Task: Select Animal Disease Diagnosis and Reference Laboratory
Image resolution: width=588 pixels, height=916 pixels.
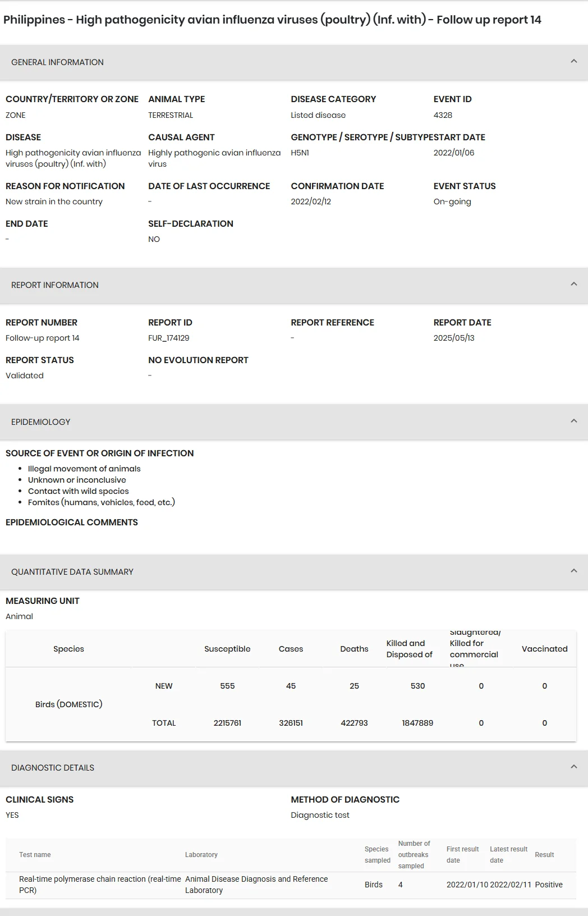Action: coord(256,885)
